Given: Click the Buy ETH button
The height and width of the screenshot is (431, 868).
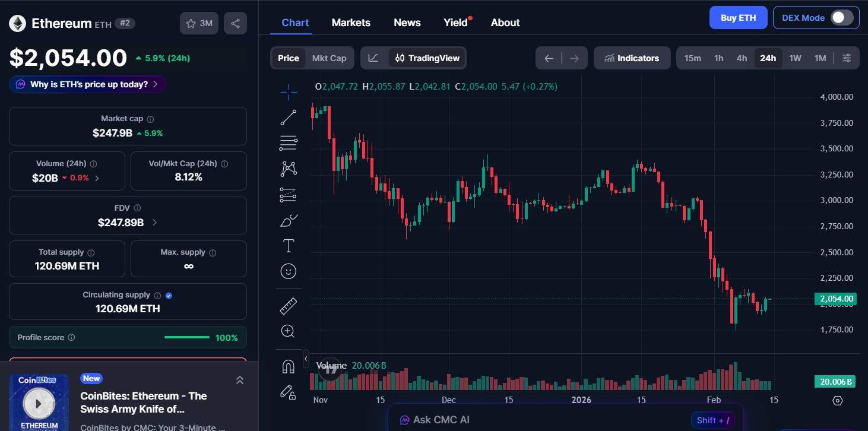Looking at the screenshot, I should (x=738, y=17).
